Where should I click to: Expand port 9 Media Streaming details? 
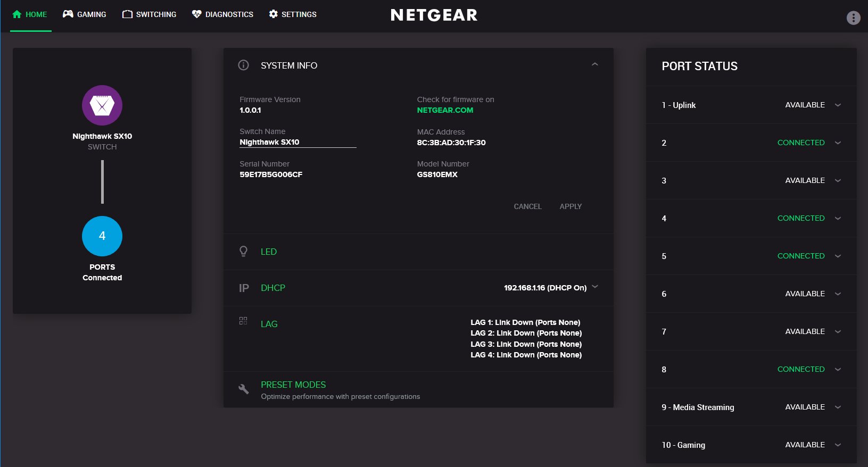click(x=838, y=407)
